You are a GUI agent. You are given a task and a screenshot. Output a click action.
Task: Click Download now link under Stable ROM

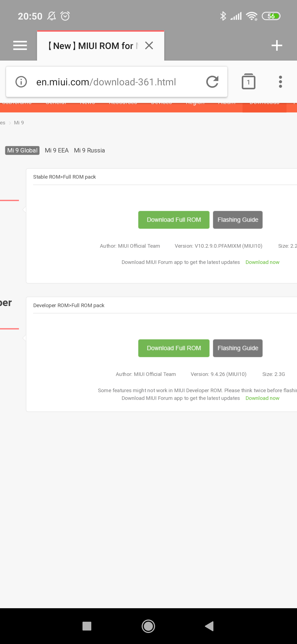pyautogui.click(x=262, y=262)
